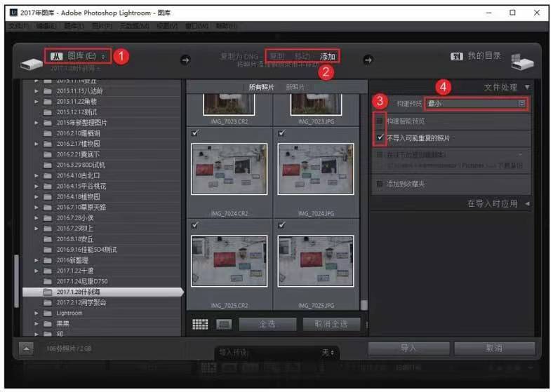Screen dimensions: 553x392
Task: Enable the 添加到收藏夹 checkbox
Action: (x=380, y=184)
